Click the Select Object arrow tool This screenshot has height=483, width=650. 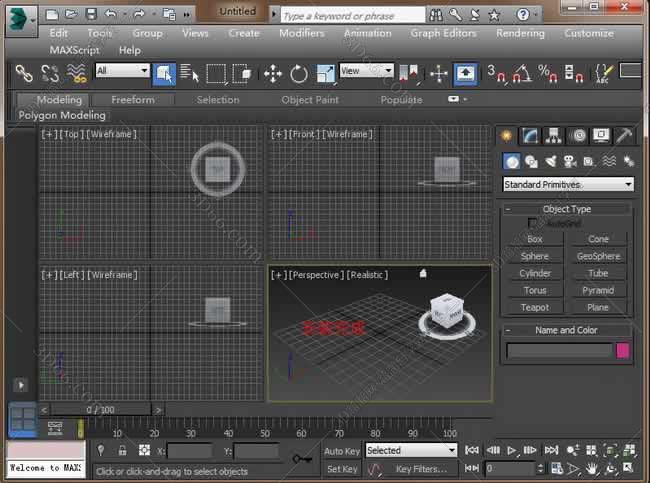[x=164, y=73]
